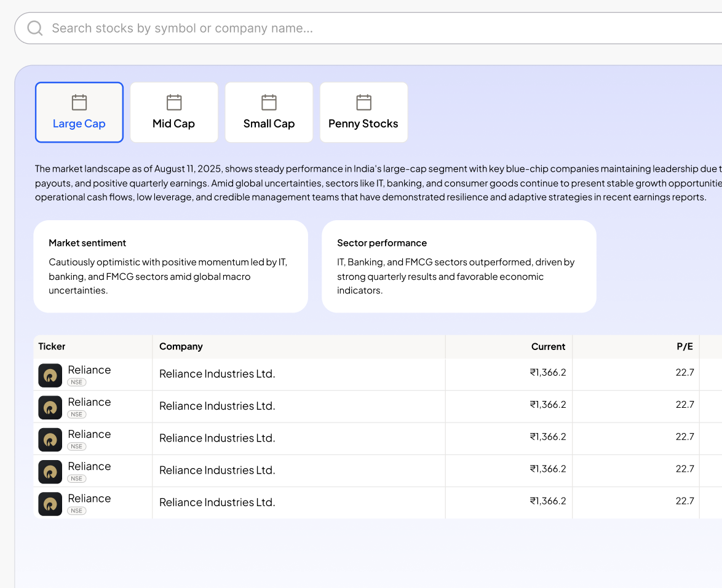
Task: Click the calendar icon above Mid Cap
Action: (174, 102)
